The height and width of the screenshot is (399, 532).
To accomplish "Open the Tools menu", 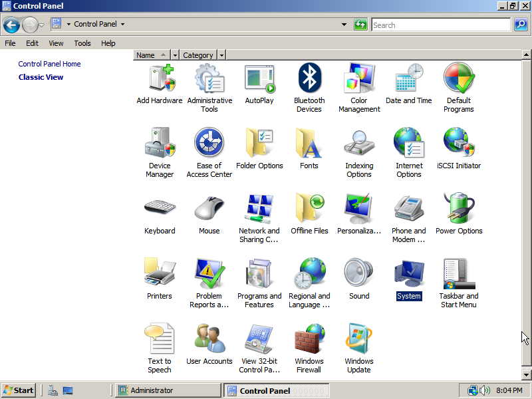I will (82, 43).
